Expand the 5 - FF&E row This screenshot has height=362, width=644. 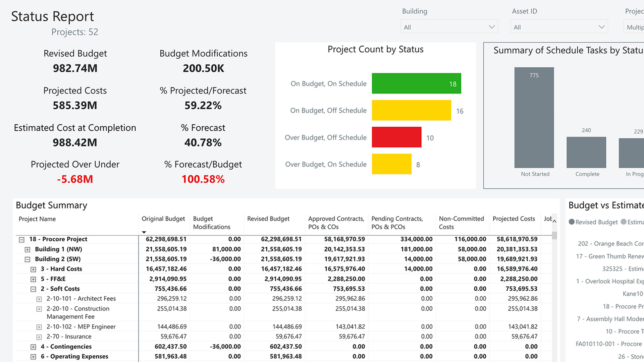pos(33,279)
